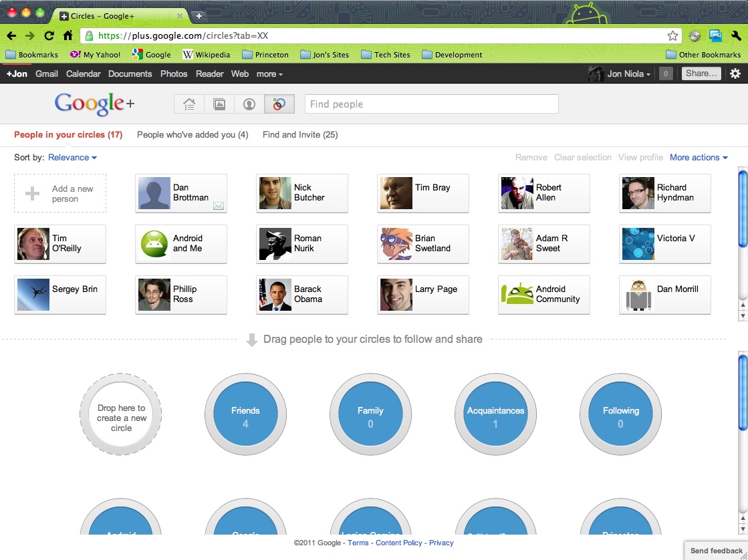The width and height of the screenshot is (748, 560).
Task: Click the browser address bar URL
Action: 183,36
